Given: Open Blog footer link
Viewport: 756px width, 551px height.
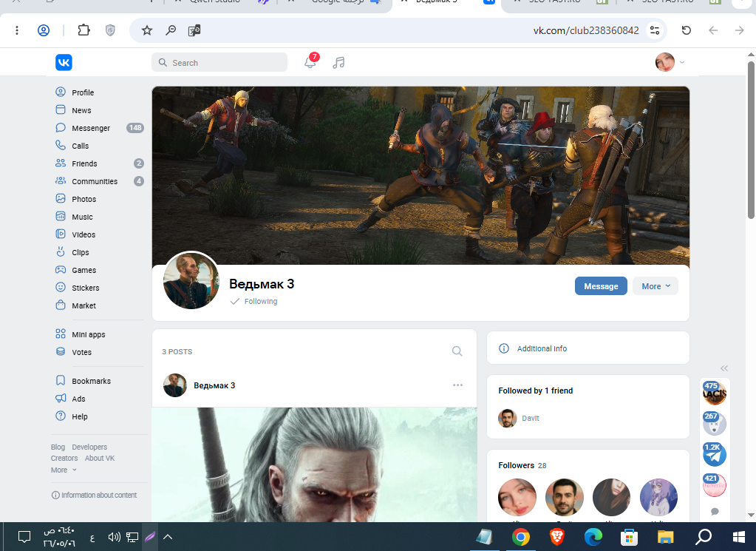Looking at the screenshot, I should pyautogui.click(x=58, y=447).
